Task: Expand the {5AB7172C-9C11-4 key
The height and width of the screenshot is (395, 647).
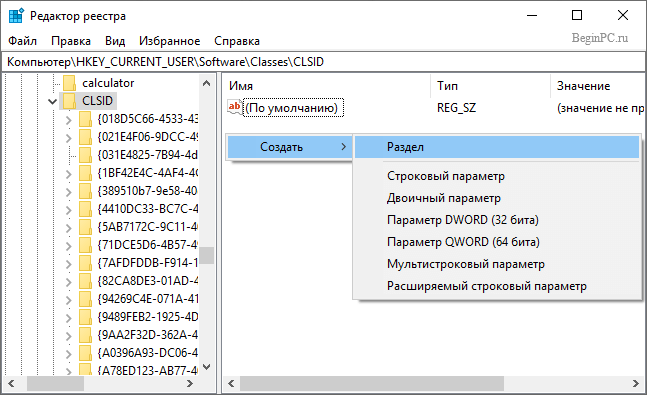Action: coord(68,228)
